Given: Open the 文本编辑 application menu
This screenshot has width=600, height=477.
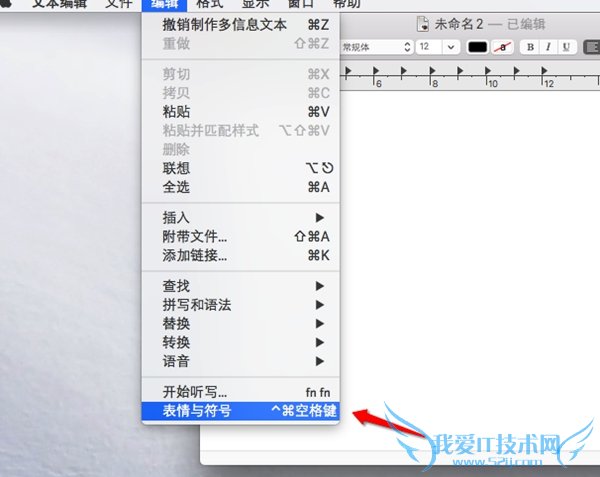Looking at the screenshot, I should point(60,4).
